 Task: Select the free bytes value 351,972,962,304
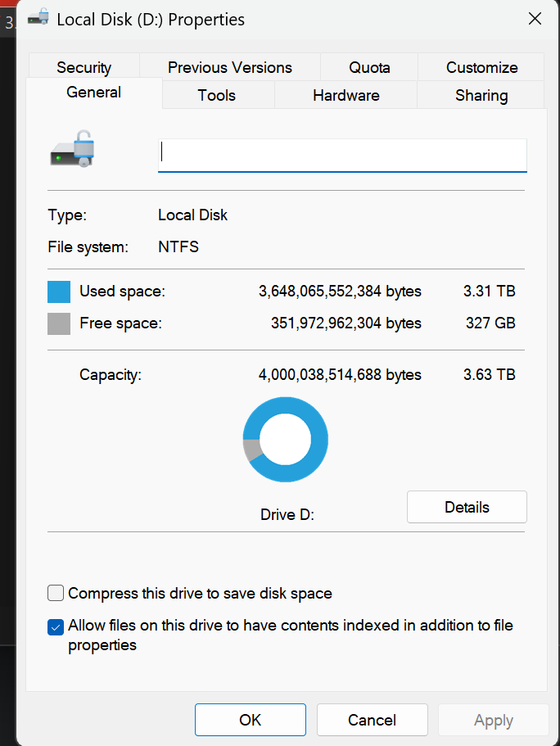click(x=326, y=323)
